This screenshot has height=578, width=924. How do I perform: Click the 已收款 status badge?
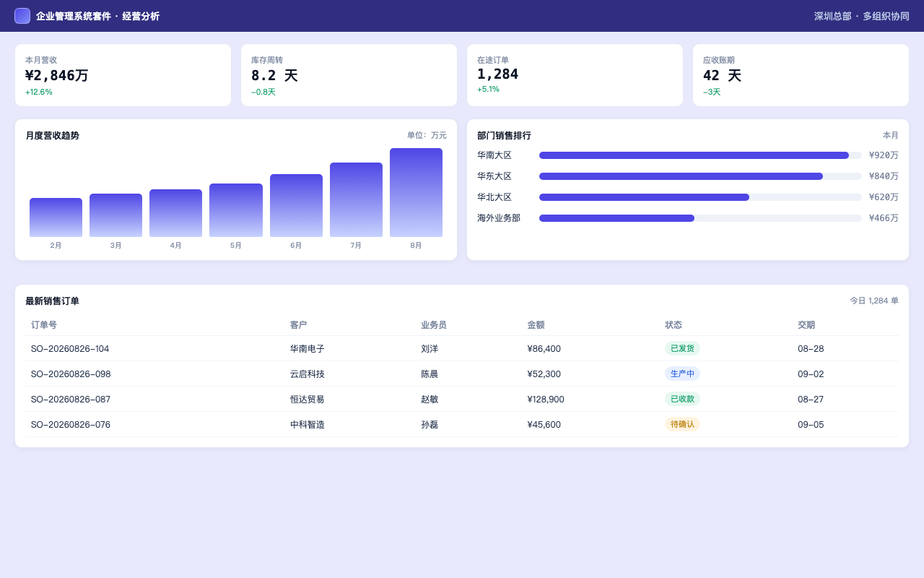click(x=682, y=399)
